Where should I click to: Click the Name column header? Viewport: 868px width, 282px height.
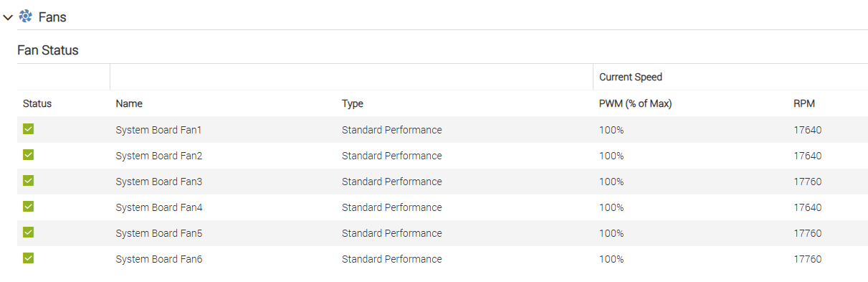click(x=129, y=103)
